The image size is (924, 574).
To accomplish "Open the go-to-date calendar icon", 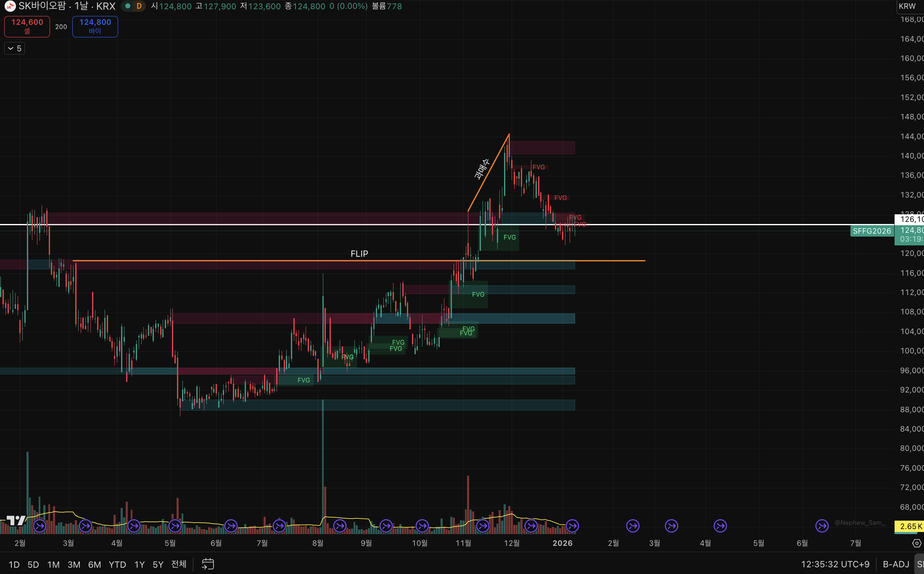I will [208, 564].
